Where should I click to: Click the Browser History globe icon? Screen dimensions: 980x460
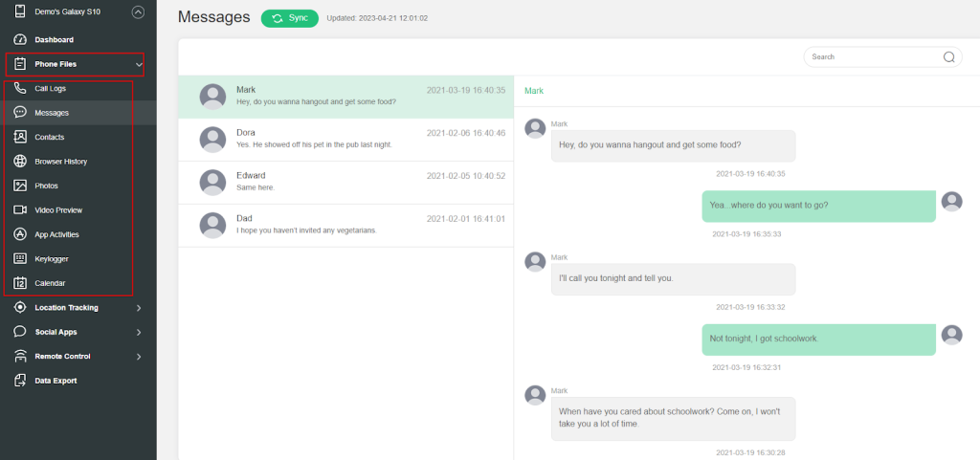point(20,162)
